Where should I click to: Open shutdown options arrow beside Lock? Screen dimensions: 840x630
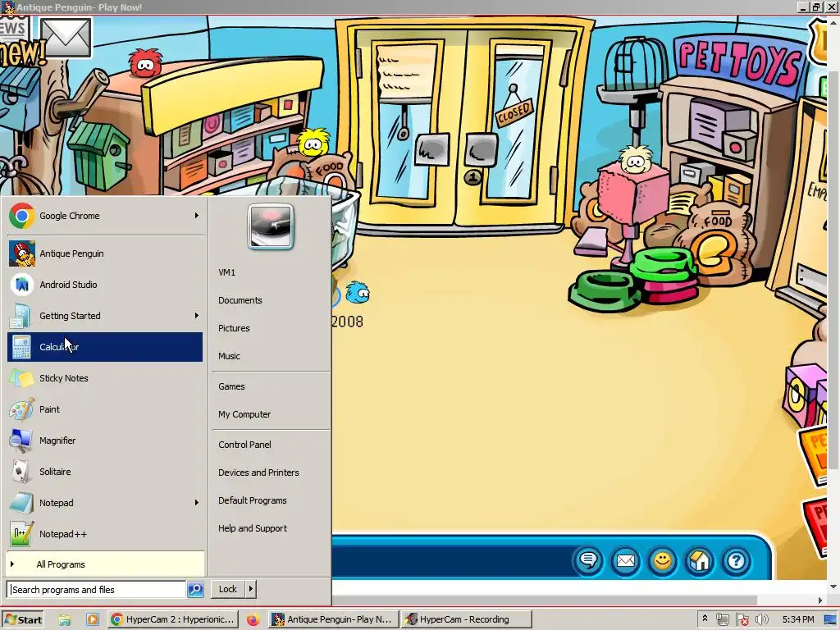(250, 589)
